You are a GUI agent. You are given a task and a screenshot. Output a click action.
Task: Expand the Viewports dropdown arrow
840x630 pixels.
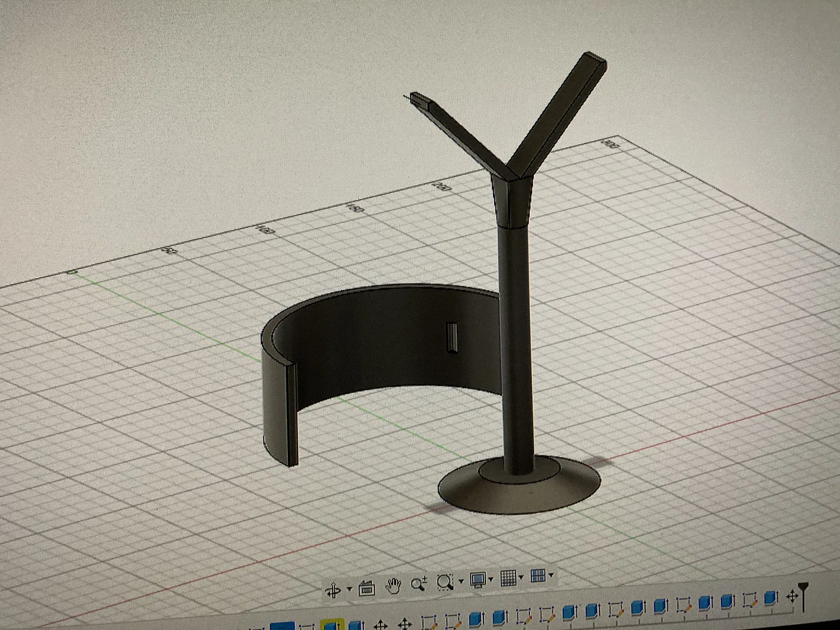click(x=551, y=575)
